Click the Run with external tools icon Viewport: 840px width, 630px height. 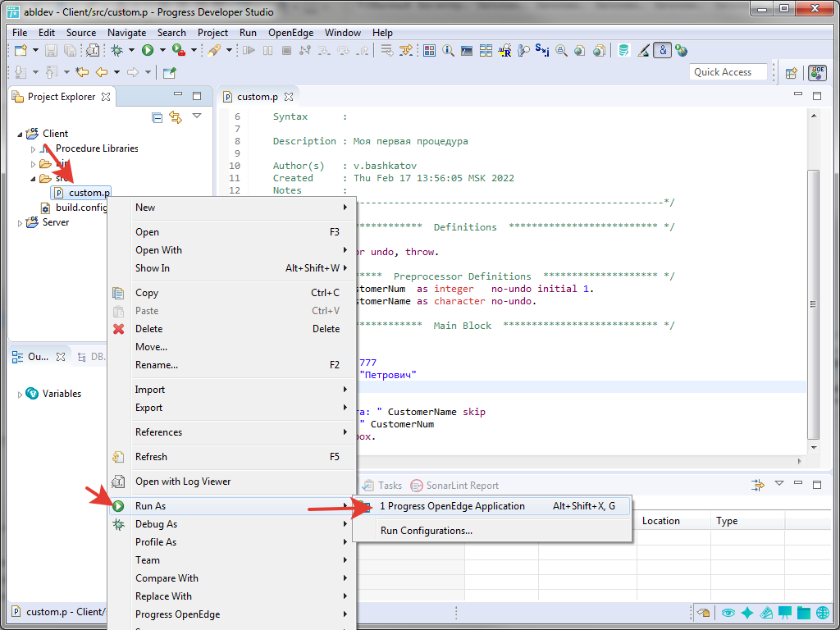178,50
